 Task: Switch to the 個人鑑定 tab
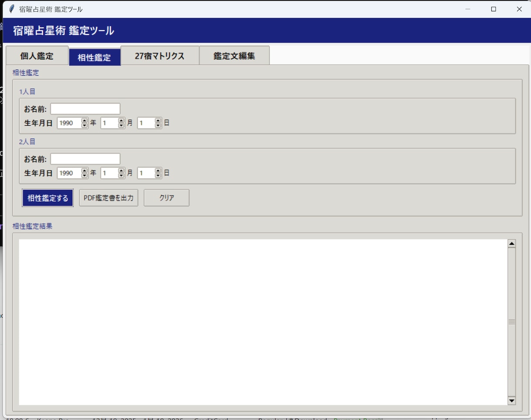[37, 56]
